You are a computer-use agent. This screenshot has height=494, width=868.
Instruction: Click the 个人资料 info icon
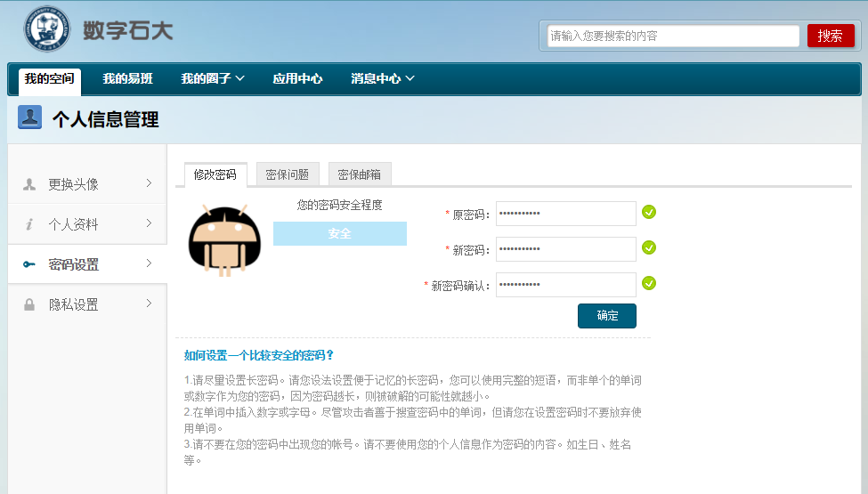click(29, 224)
